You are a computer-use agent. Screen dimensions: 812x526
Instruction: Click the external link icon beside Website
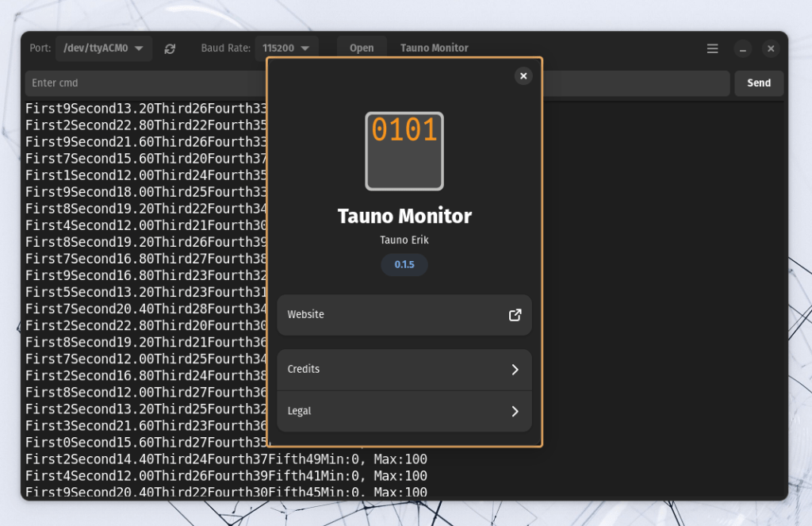515,315
